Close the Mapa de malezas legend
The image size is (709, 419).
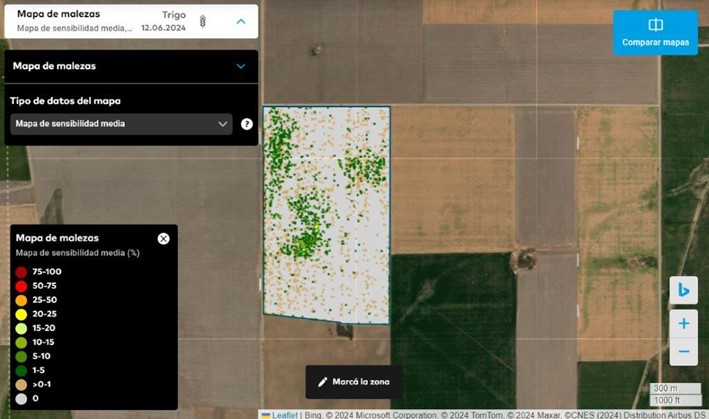point(164,238)
